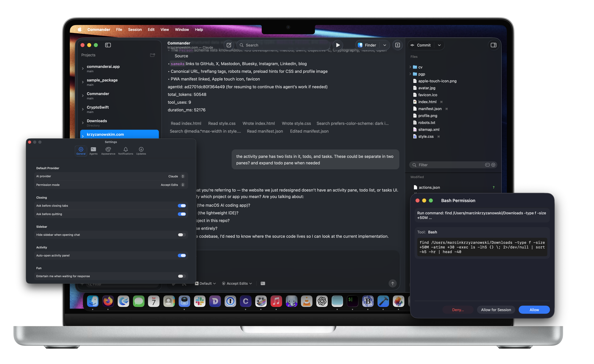Open the Session menu
The width and height of the screenshot is (594, 364).
tap(135, 29)
